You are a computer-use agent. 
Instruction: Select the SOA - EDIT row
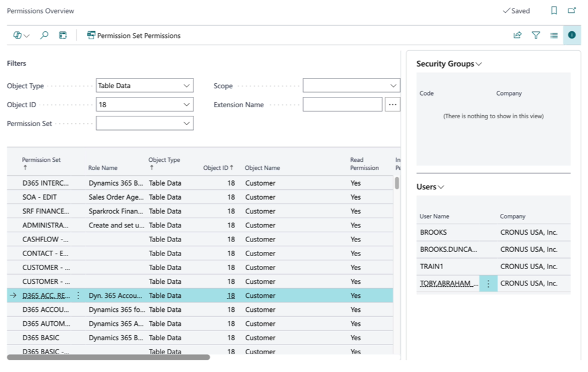point(200,197)
